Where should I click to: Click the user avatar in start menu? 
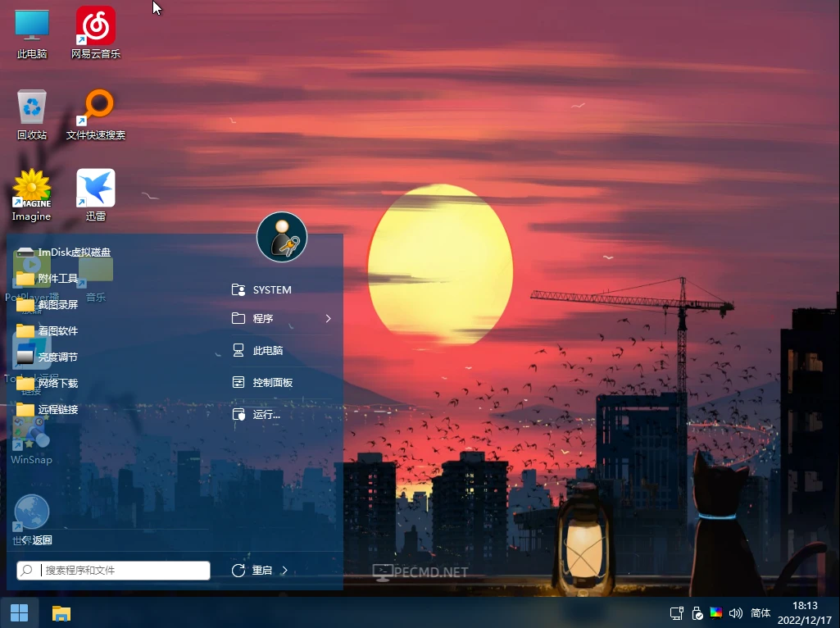tap(282, 237)
